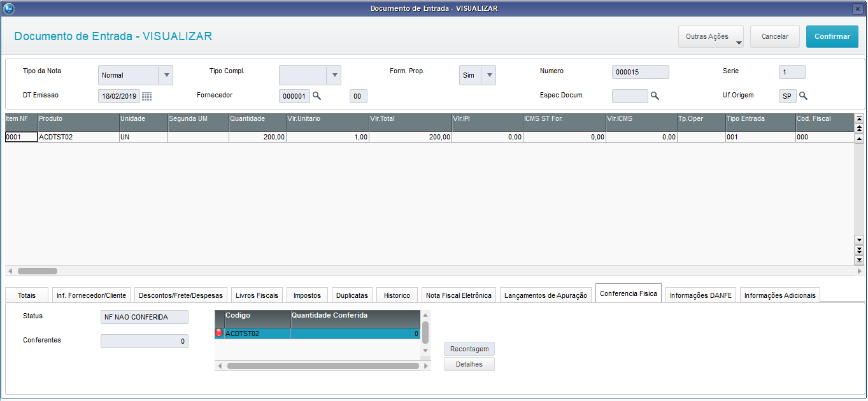Expand the Tipo da Nota dropdown
The height and width of the screenshot is (401, 868).
tap(166, 75)
